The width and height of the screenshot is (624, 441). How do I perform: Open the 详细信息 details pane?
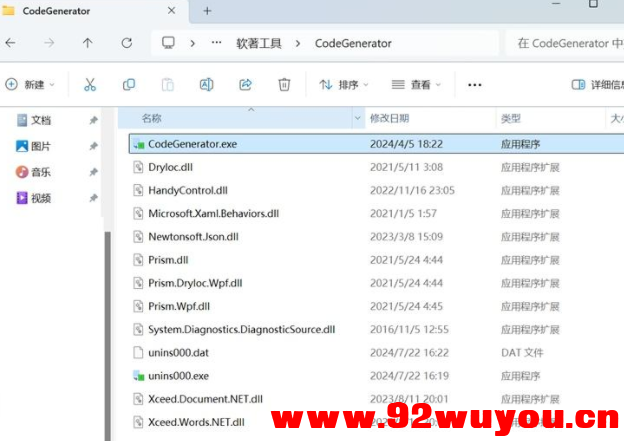point(597,85)
